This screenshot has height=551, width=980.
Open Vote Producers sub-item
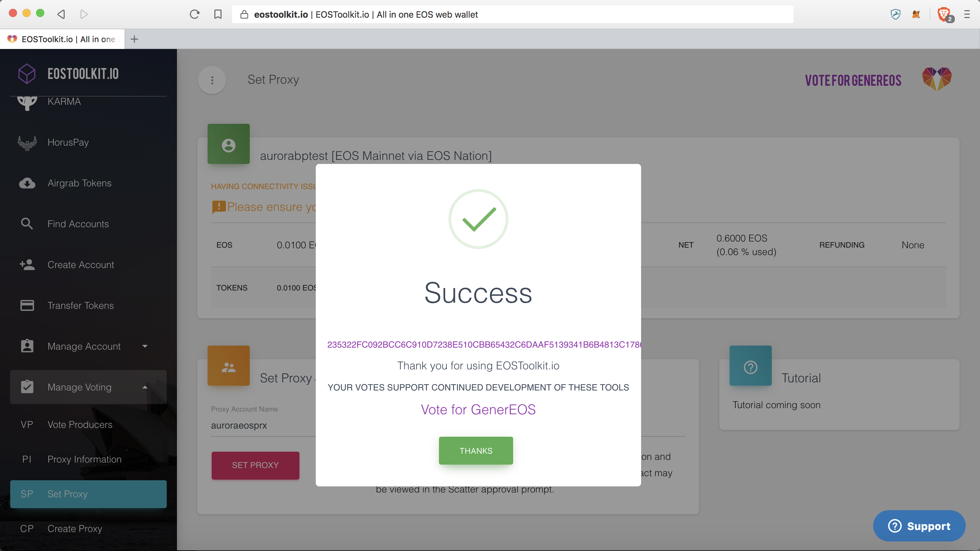pos(88,424)
